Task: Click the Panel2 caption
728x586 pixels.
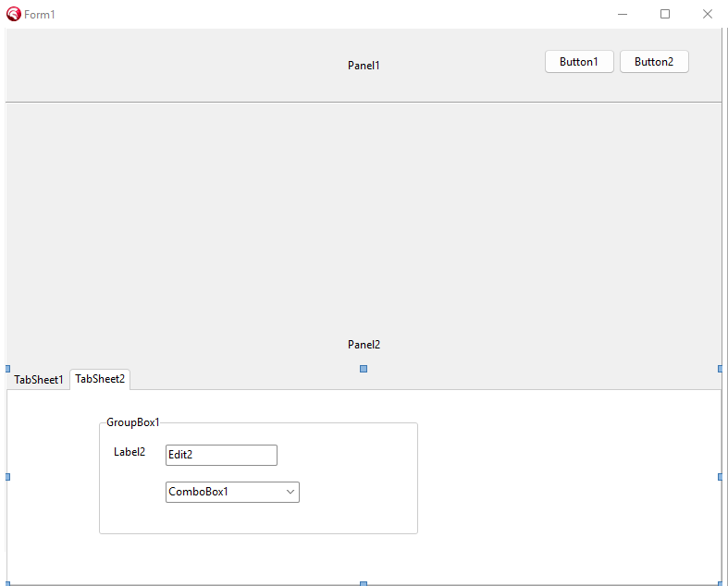Action: (x=364, y=345)
